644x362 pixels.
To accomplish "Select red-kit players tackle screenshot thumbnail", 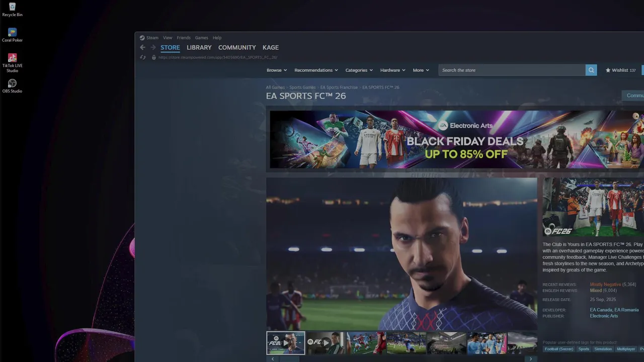I will (x=366, y=343).
